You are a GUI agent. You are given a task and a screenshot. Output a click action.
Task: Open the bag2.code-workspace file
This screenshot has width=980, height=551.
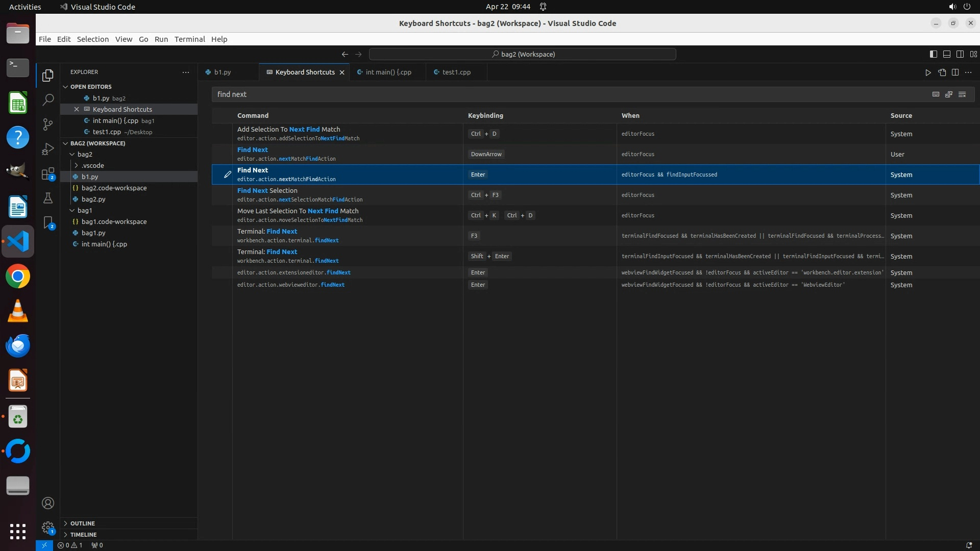pyautogui.click(x=114, y=188)
